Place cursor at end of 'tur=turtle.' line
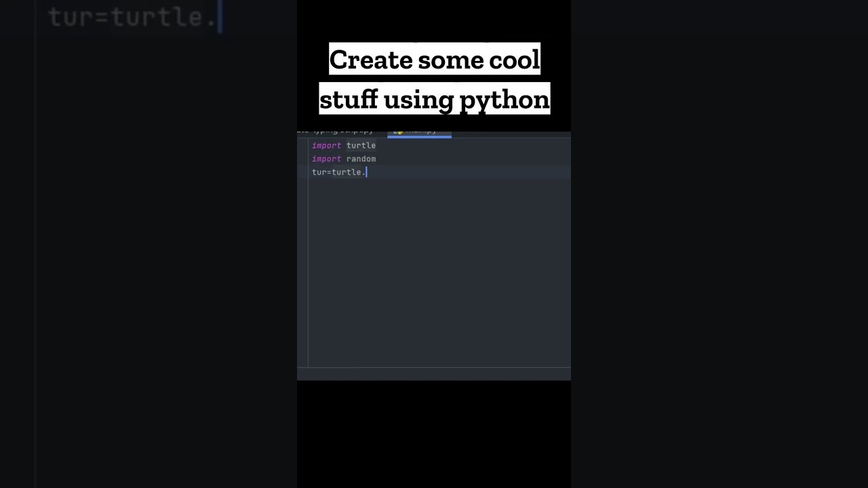The image size is (868, 488). 366,172
